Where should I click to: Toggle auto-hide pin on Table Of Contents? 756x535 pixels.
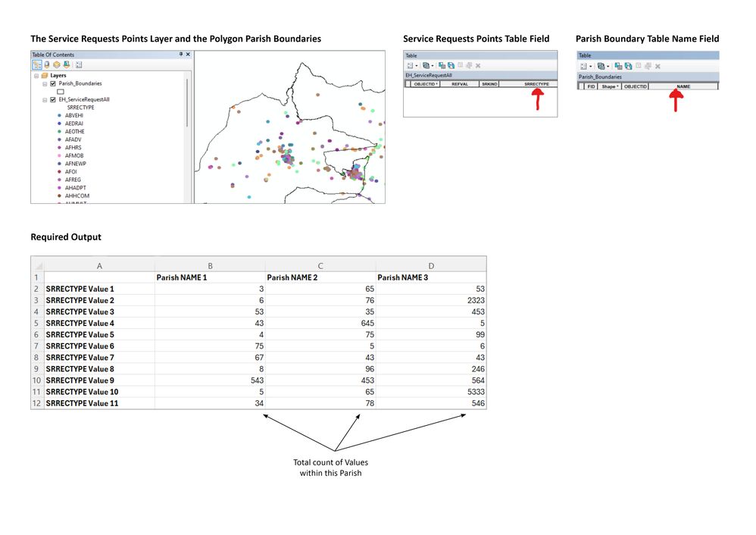181,55
